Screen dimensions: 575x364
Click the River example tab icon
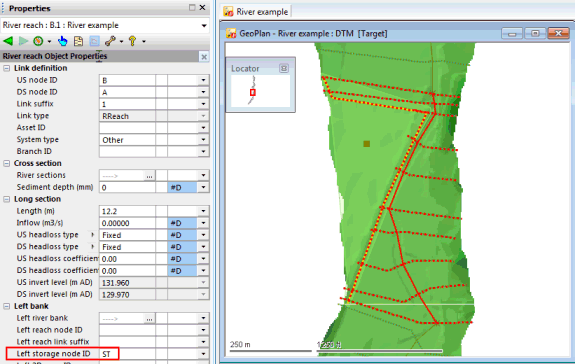[228, 12]
